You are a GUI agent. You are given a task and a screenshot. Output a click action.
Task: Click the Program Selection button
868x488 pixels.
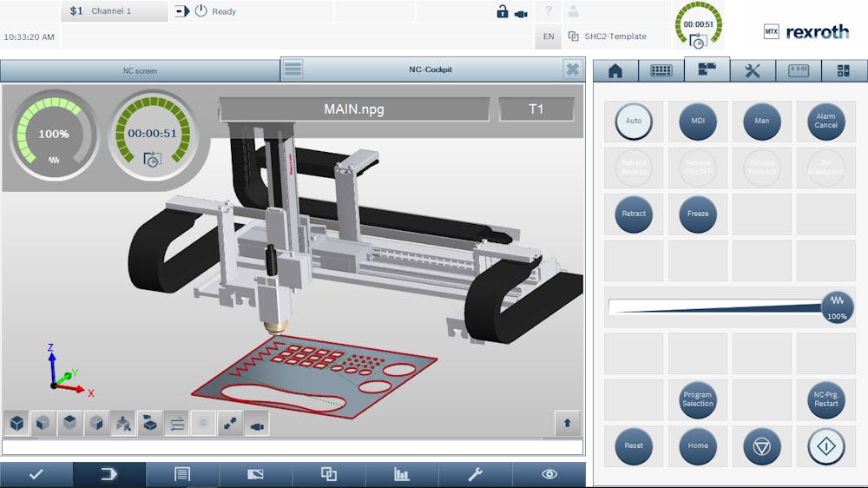click(698, 399)
